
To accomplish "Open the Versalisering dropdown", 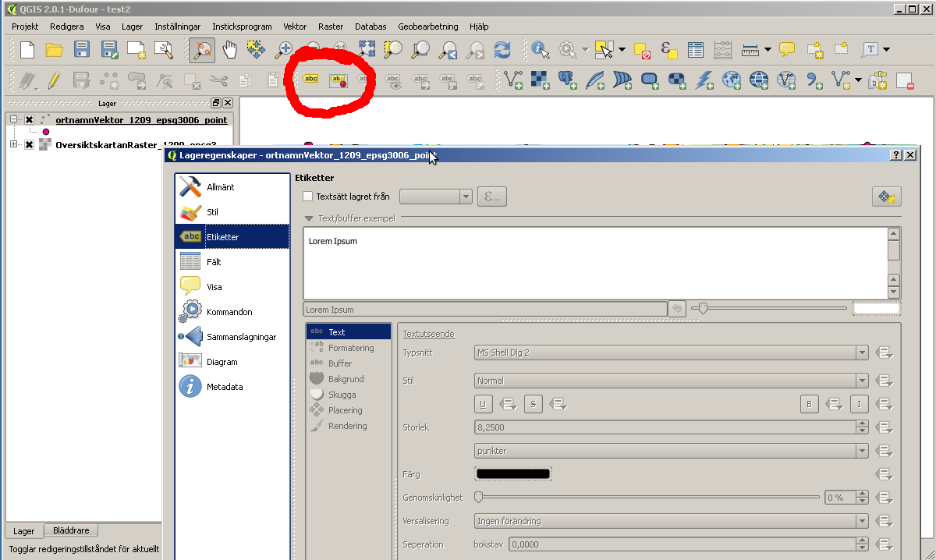I will [x=672, y=521].
